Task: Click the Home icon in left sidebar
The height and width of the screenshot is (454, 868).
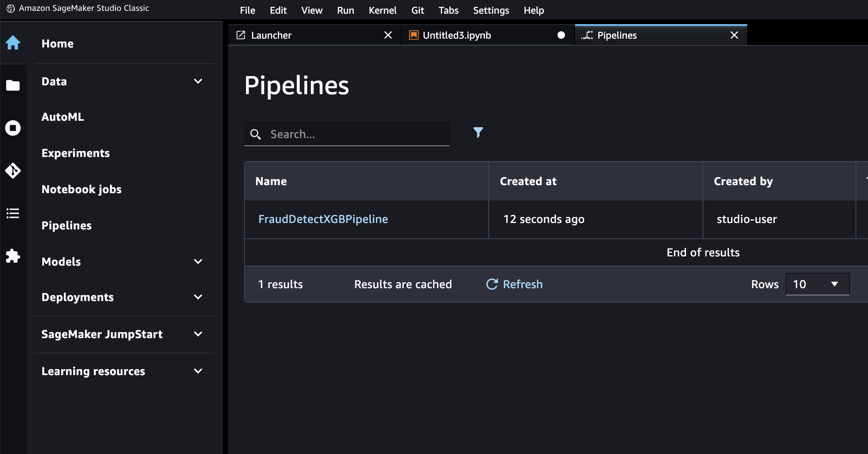Action: click(x=13, y=43)
